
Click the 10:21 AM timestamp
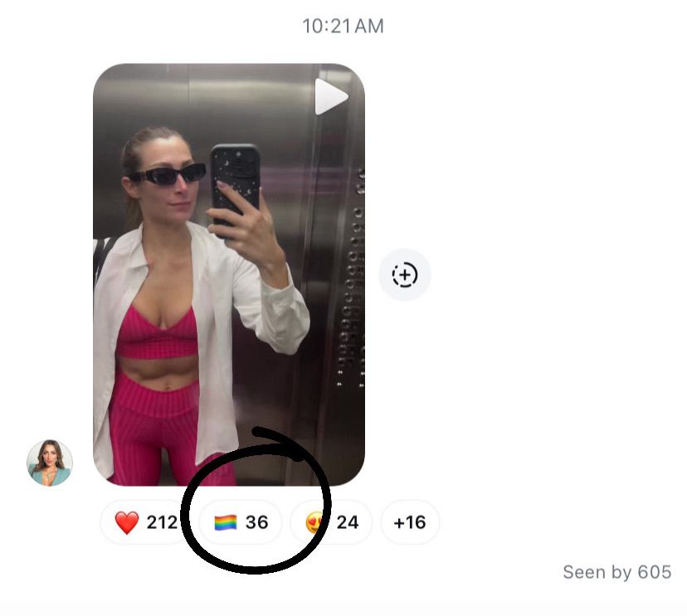pos(343,27)
